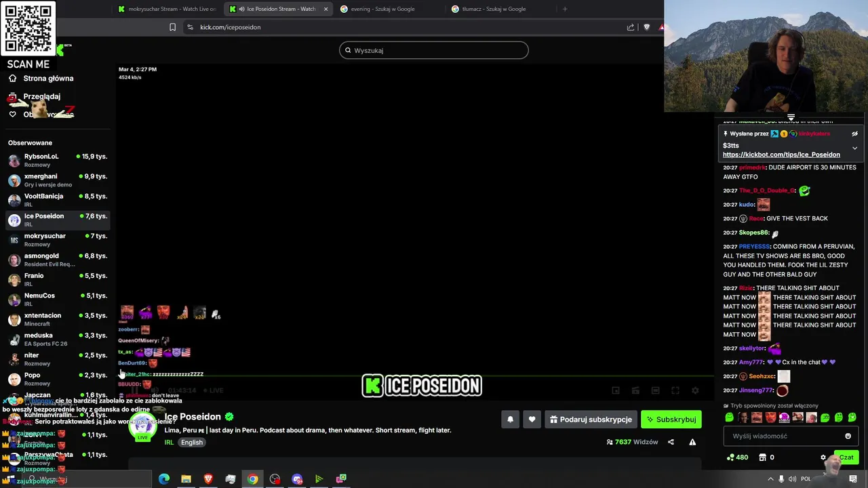This screenshot has width=868, height=488.
Task: Collapse the pinned tip message chevron
Action: click(x=854, y=148)
